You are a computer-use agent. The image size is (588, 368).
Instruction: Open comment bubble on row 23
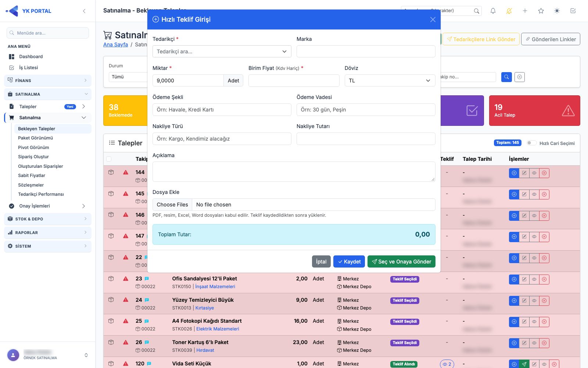147,279
